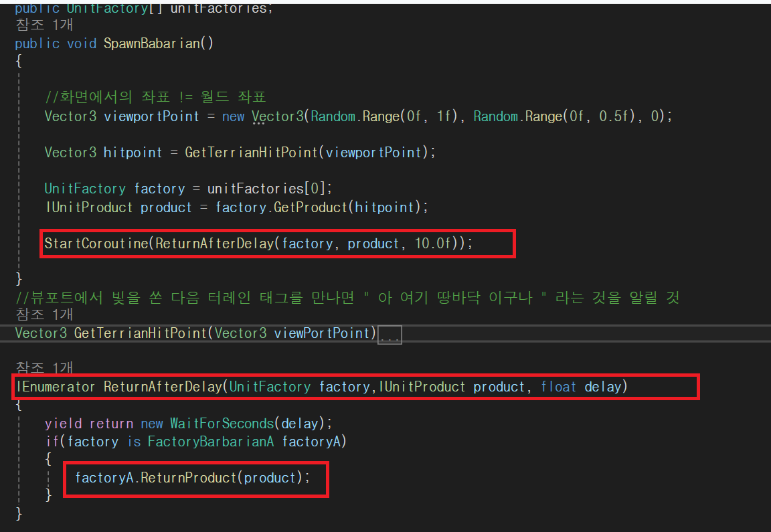The image size is (771, 532).
Task: Click "IUnitProduct" in the product declaration line
Action: (89, 207)
